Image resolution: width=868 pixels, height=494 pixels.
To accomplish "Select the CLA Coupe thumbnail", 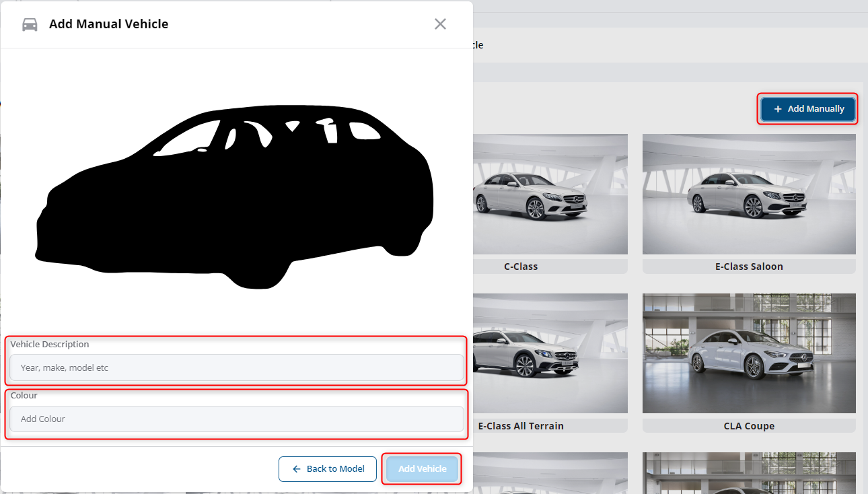I will coord(749,353).
